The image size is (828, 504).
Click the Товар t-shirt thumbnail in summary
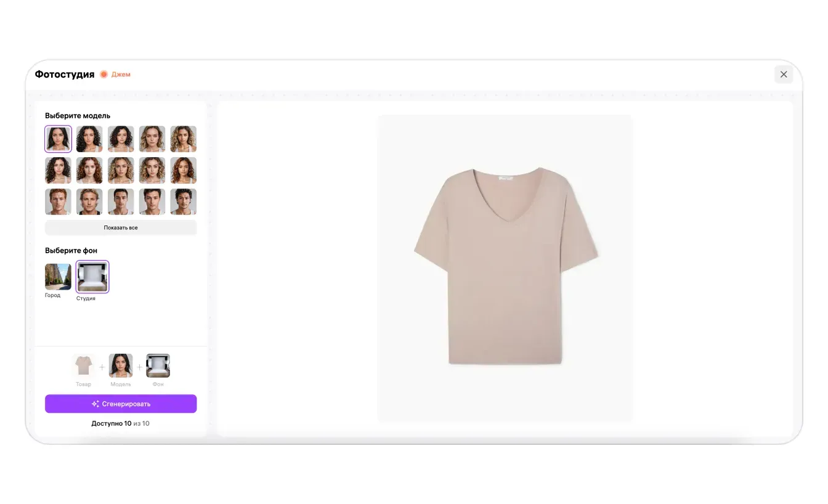click(x=83, y=365)
